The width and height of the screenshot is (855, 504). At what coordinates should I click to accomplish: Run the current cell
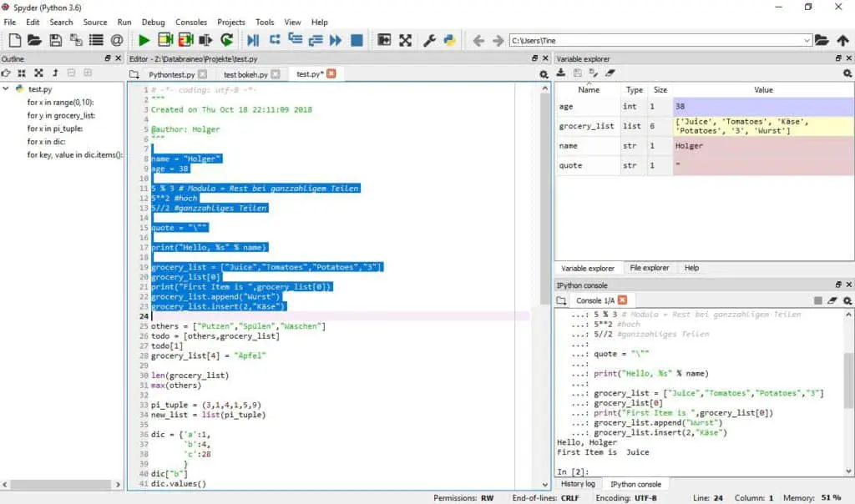pos(165,40)
